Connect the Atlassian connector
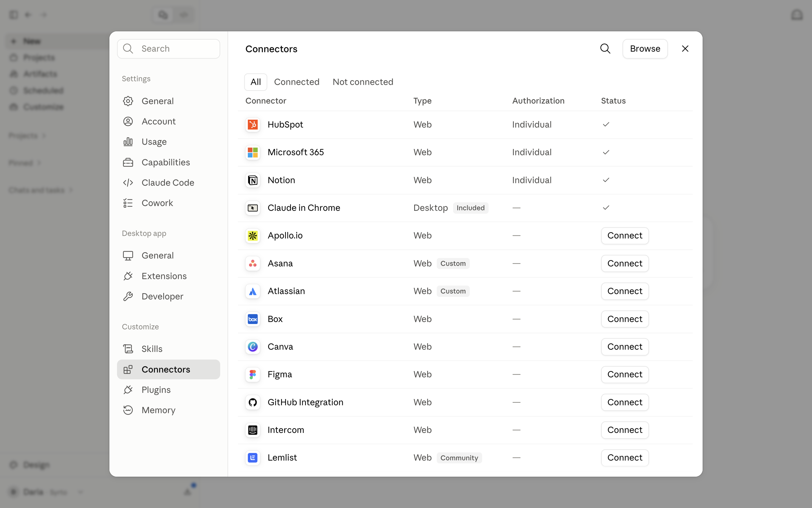The height and width of the screenshot is (508, 812). 625,291
